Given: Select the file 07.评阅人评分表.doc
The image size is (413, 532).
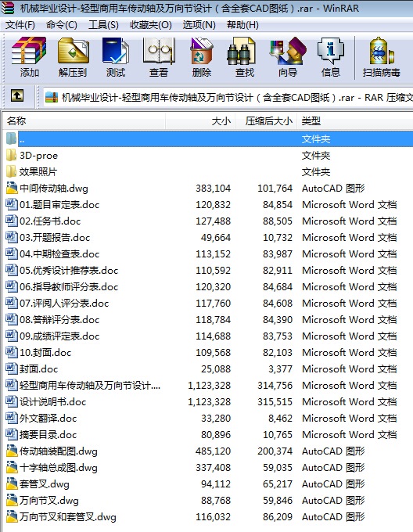Looking at the screenshot, I should [64, 303].
